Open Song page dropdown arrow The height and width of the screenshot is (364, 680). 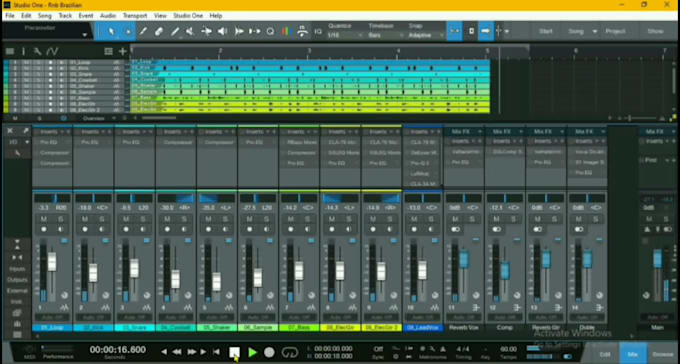click(x=595, y=31)
